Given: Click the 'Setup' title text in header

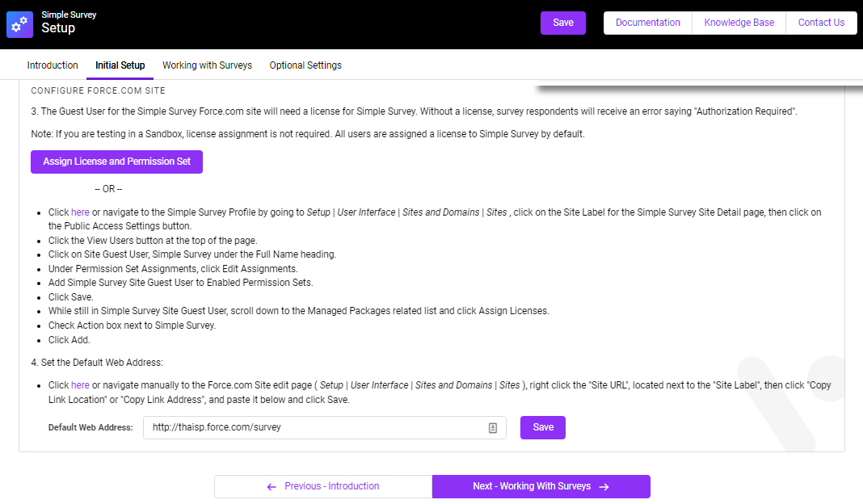Looking at the screenshot, I should tap(58, 28).
